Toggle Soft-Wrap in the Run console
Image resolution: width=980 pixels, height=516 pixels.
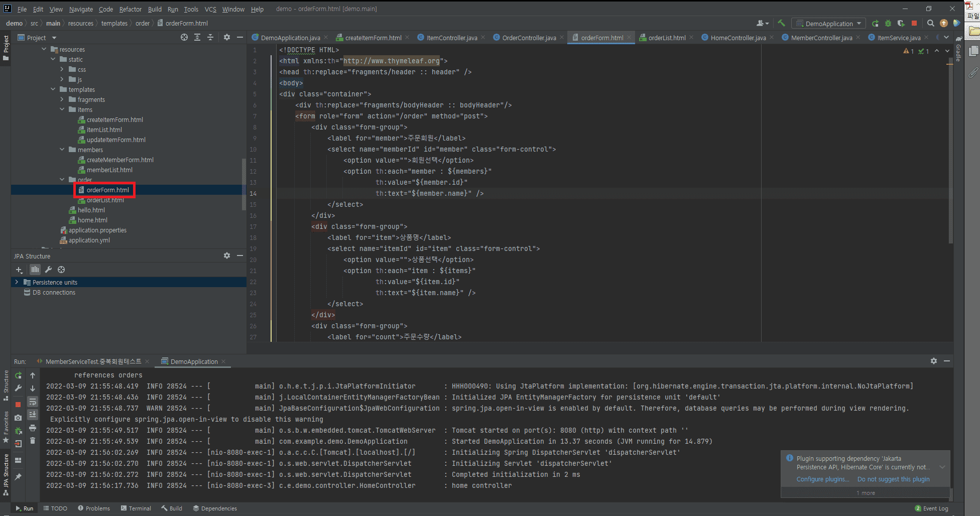point(33,402)
